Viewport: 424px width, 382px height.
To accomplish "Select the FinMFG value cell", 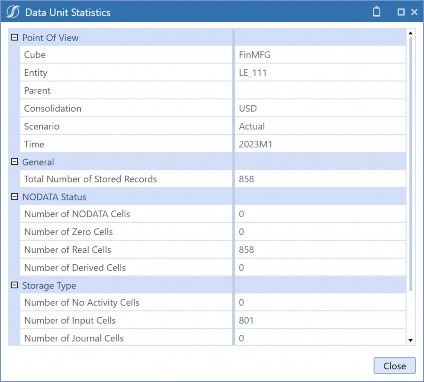I will (x=320, y=55).
